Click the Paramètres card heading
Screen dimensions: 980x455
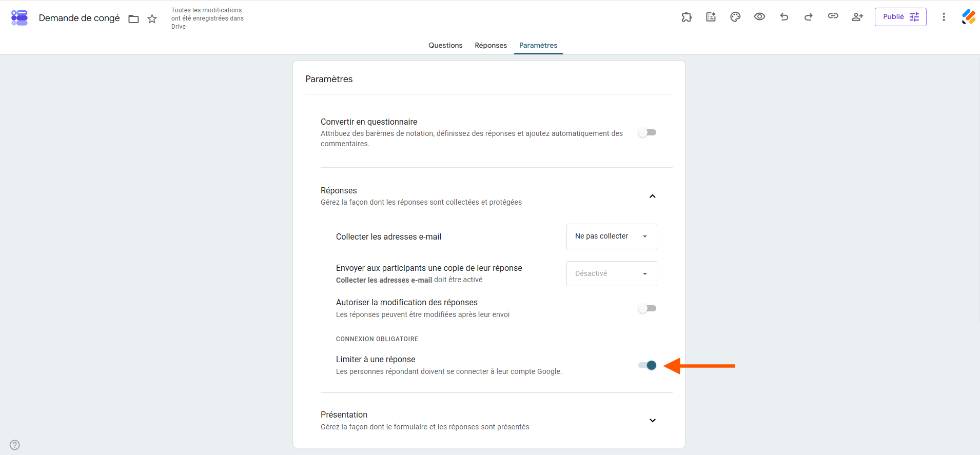click(329, 79)
